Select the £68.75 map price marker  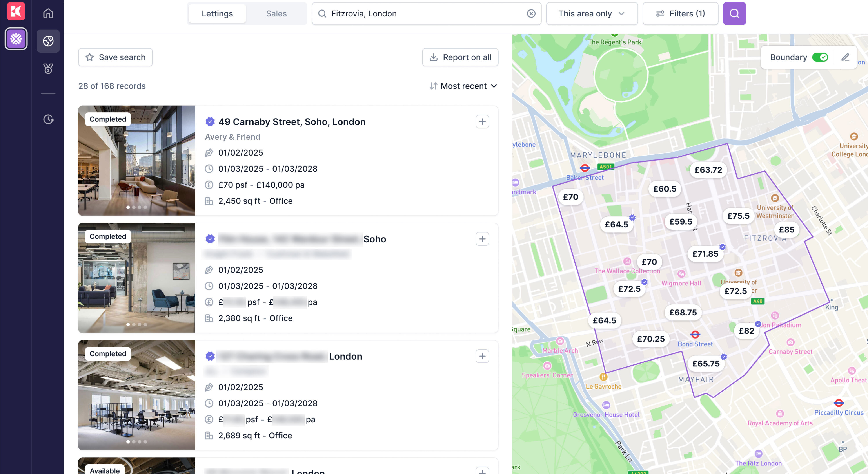pos(683,312)
